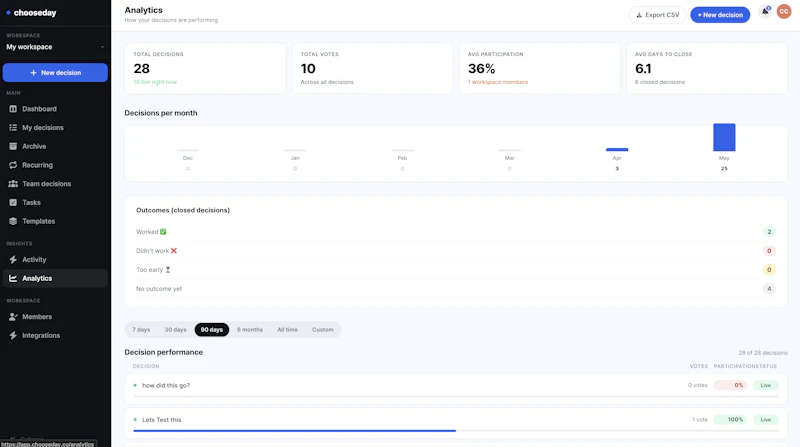The image size is (800, 447).
Task: Open the Templates stack icon
Action: 13,221
